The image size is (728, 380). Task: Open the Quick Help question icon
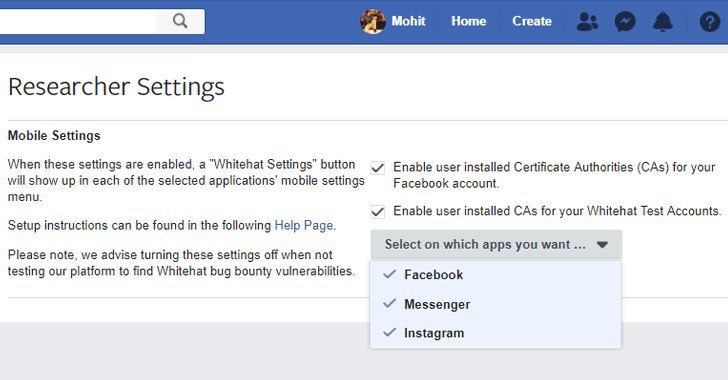coord(709,21)
